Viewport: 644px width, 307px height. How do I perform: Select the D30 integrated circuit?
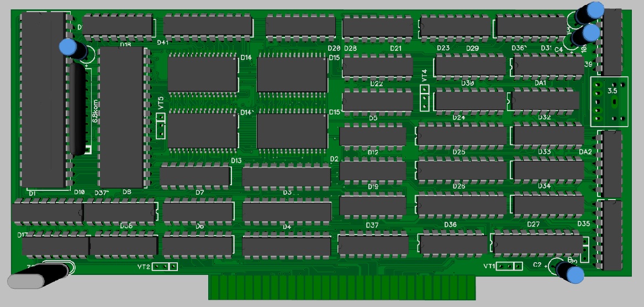469,66
